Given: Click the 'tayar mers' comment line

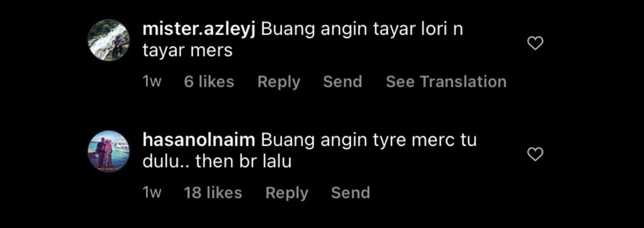Looking at the screenshot, I should tap(188, 51).
